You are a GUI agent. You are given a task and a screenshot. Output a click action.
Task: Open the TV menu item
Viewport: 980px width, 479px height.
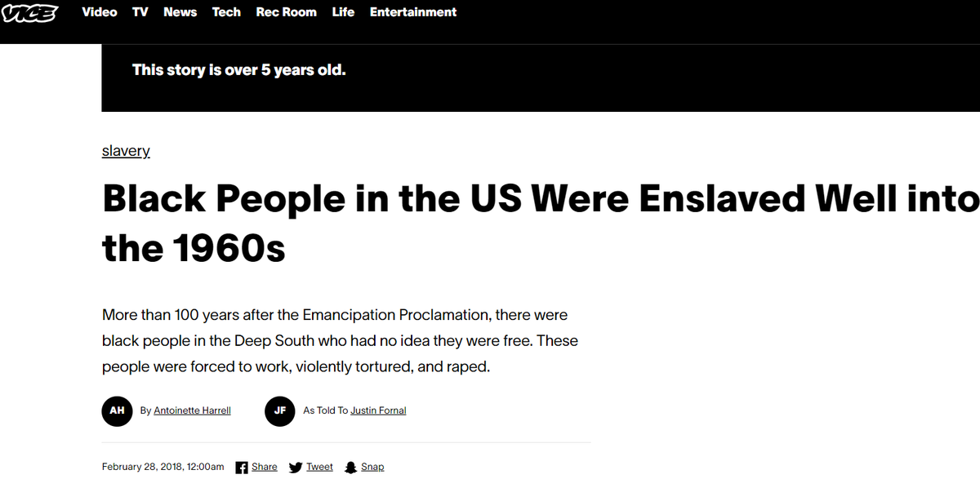(x=140, y=12)
